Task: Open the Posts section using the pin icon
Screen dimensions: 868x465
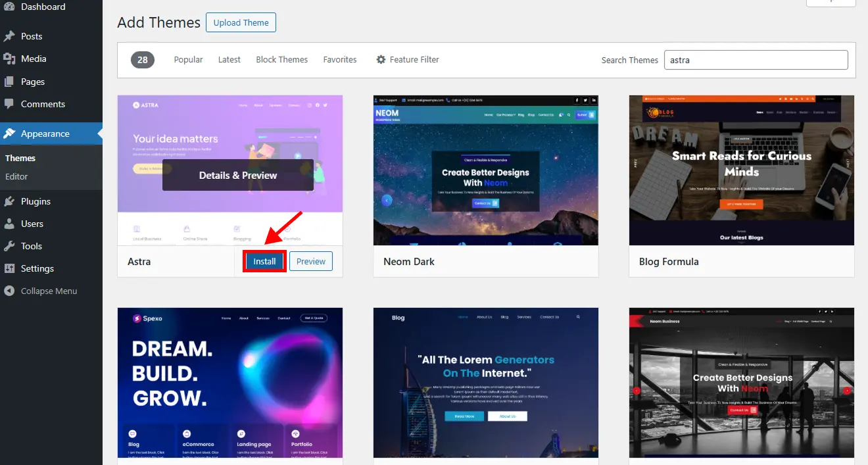Action: (x=10, y=36)
